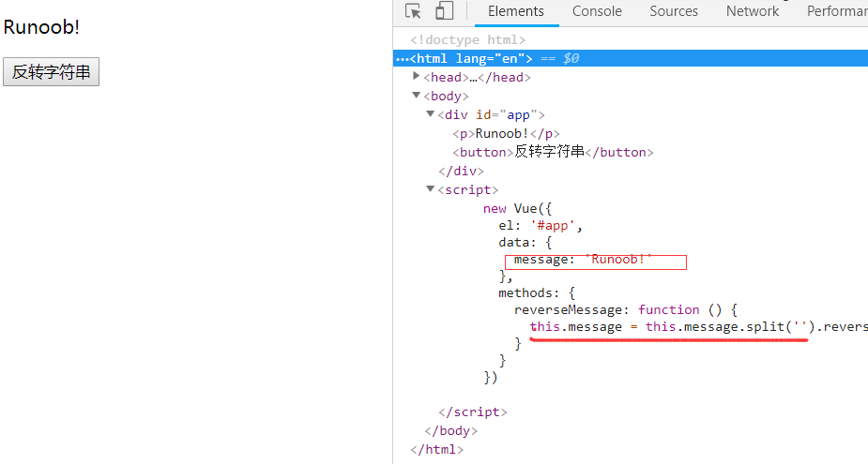Select the Network tab
868x464 pixels.
(752, 11)
